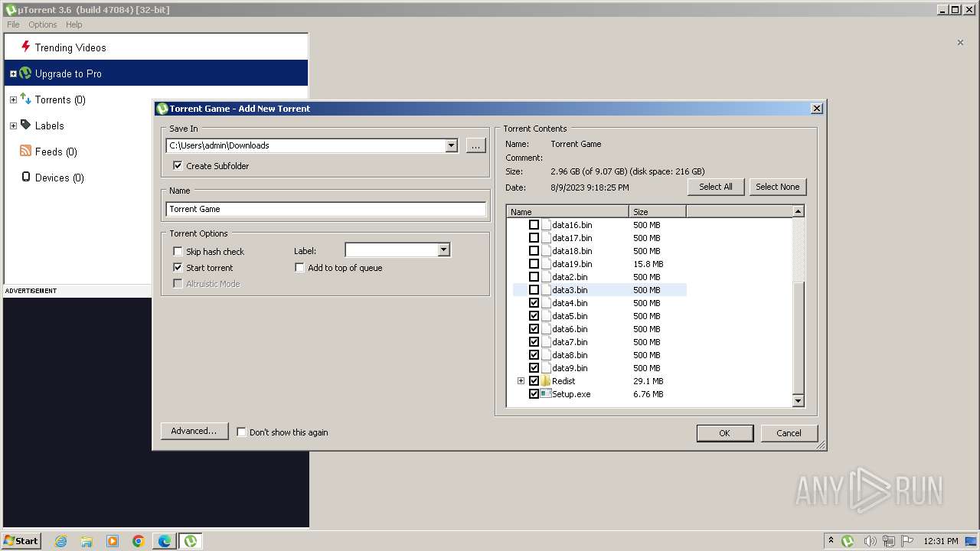Click the file list scrollbar down arrow
980x551 pixels.
coord(798,400)
